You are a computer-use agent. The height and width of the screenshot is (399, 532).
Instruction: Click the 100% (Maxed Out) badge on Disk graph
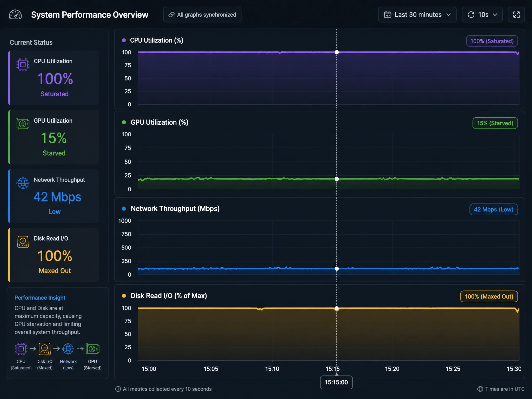tap(489, 296)
